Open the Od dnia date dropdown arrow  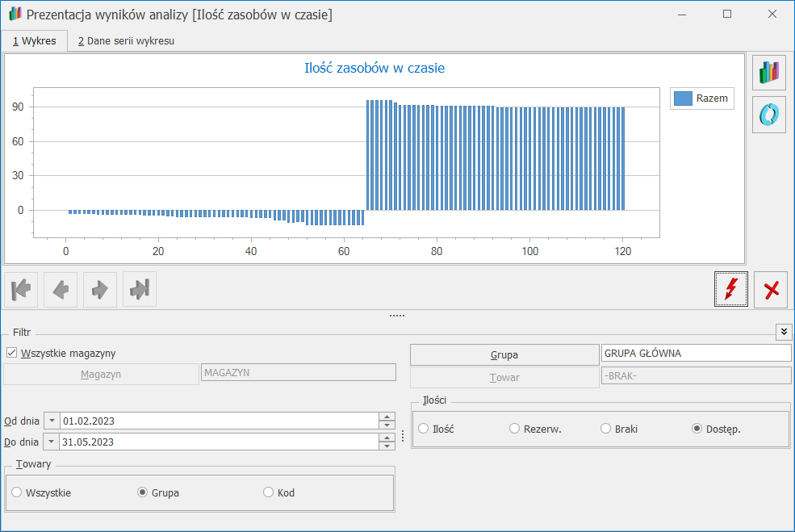52,421
